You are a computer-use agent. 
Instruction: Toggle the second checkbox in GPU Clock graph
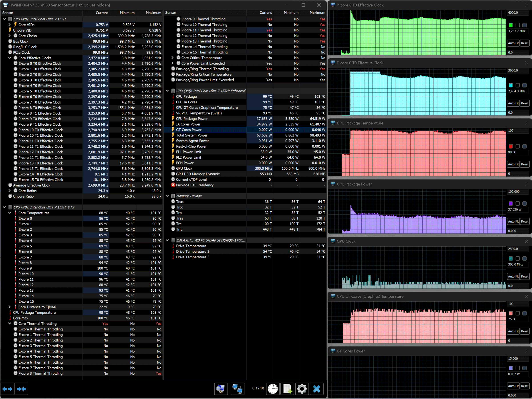(518, 258)
